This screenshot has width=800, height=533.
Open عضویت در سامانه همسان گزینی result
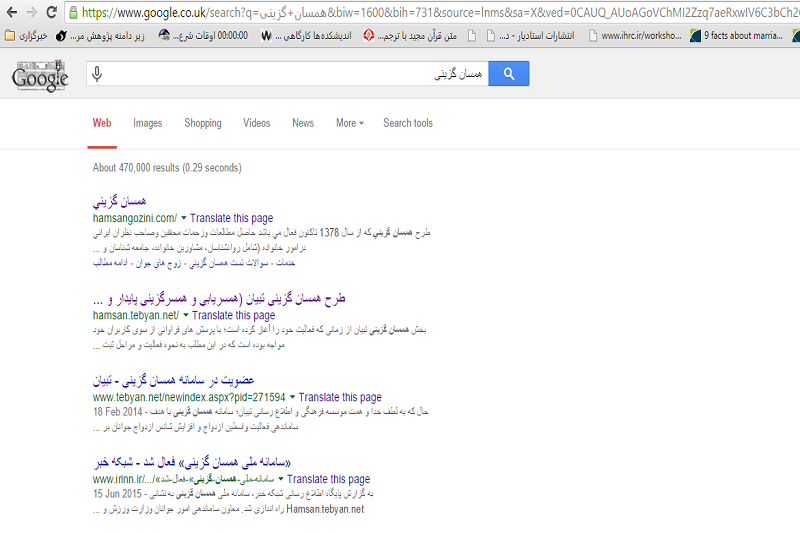[x=173, y=380]
